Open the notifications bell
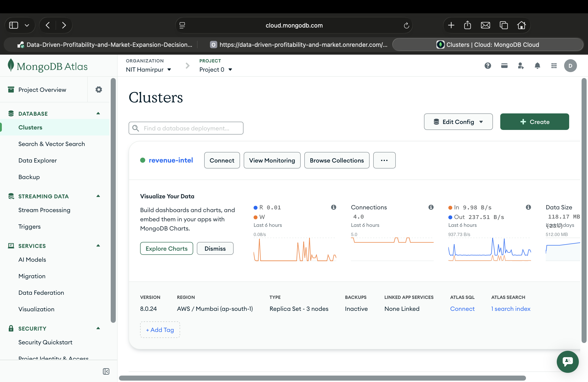Image resolution: width=588 pixels, height=382 pixels. (537, 66)
